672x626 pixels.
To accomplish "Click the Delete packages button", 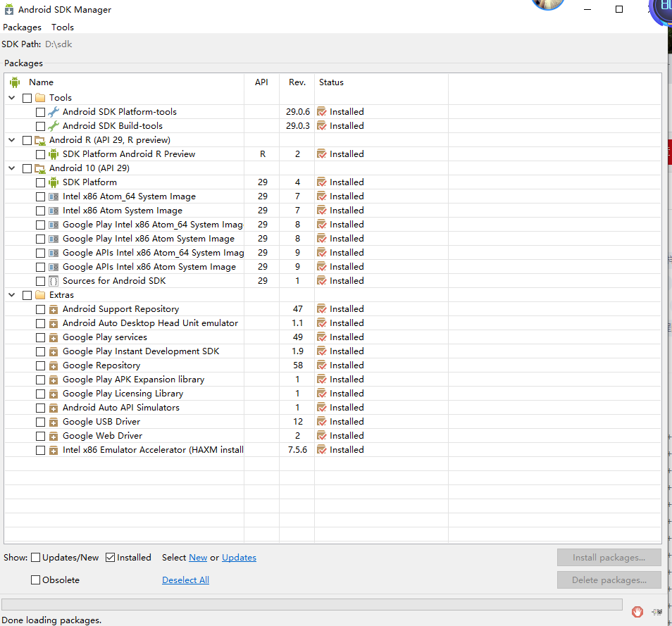I will coord(609,580).
